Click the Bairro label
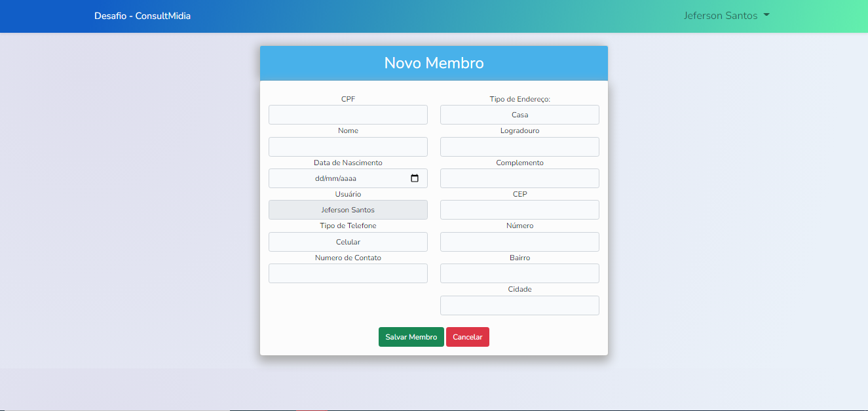 click(x=519, y=258)
